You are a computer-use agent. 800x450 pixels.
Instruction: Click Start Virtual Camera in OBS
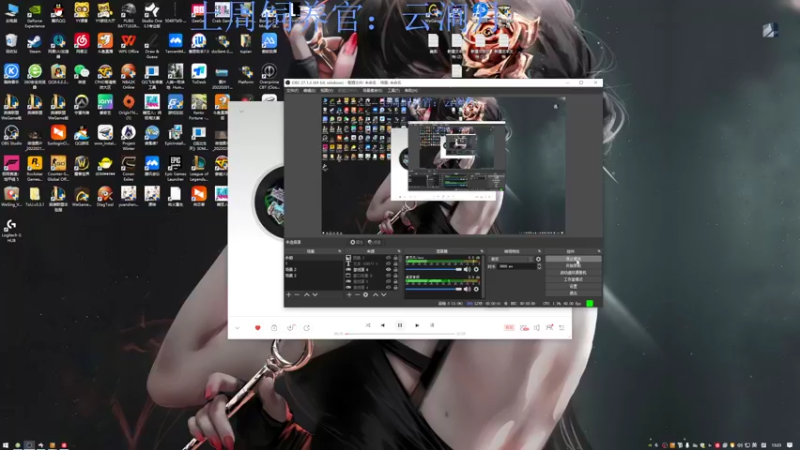(x=573, y=272)
